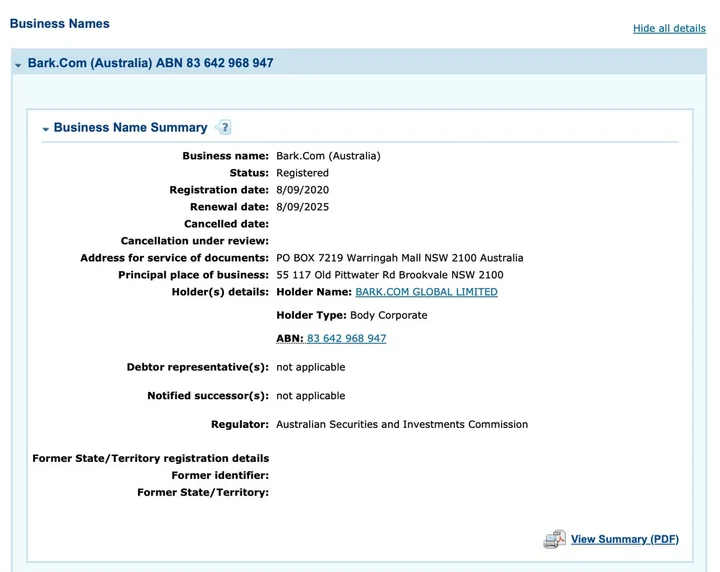This screenshot has height=572, width=720.
Task: Select the status value Registered
Action: (x=302, y=173)
